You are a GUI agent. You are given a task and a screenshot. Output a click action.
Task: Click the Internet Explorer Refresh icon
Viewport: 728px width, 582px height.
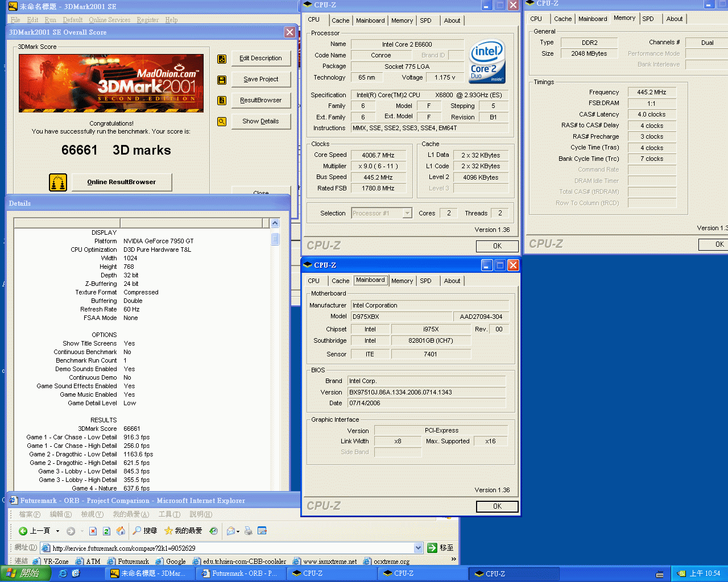click(x=106, y=531)
